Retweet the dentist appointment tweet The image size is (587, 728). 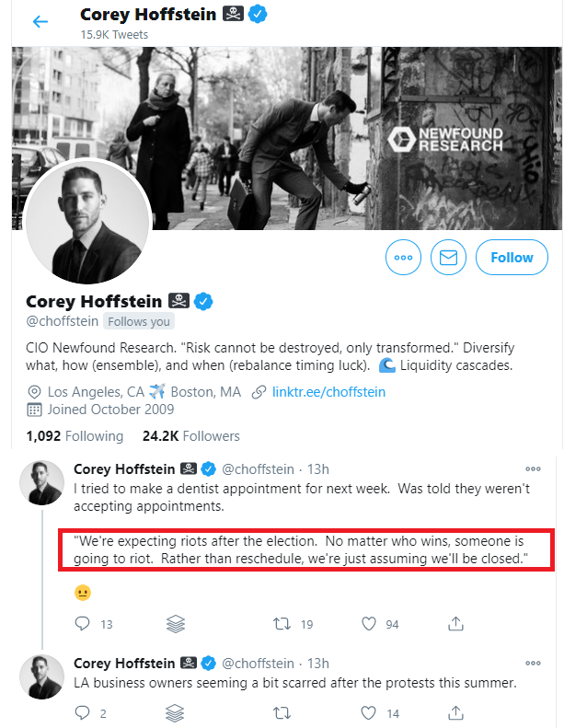point(282,623)
